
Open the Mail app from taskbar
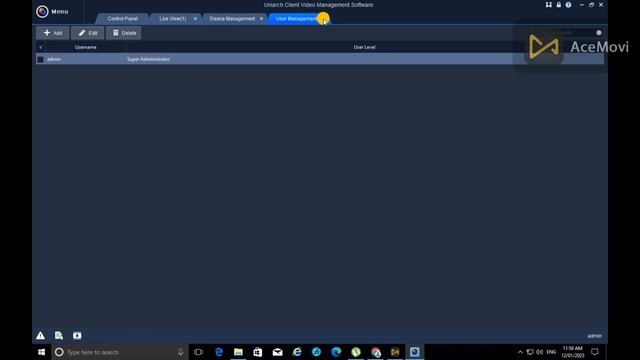(x=278, y=352)
